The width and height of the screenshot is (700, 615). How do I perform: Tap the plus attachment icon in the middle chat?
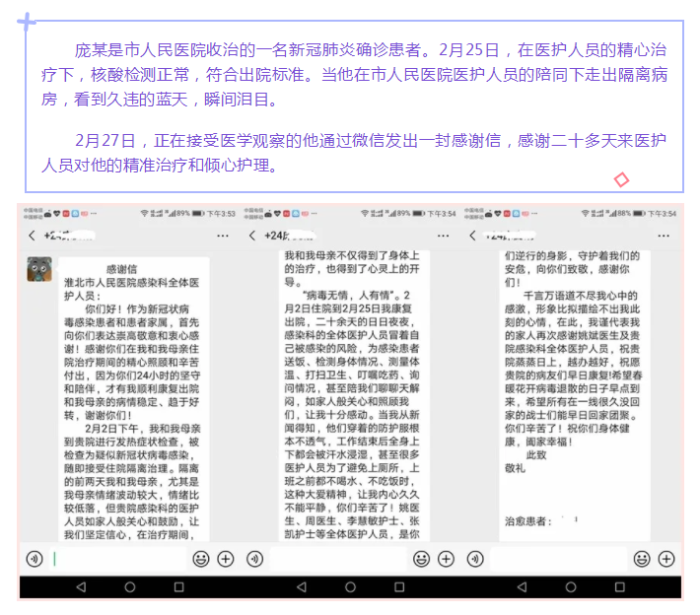point(447,559)
